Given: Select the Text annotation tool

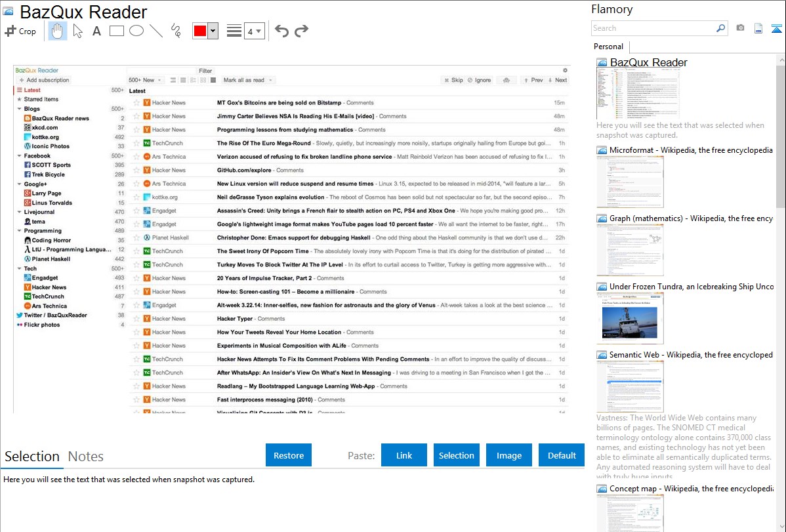Looking at the screenshot, I should pyautogui.click(x=96, y=31).
